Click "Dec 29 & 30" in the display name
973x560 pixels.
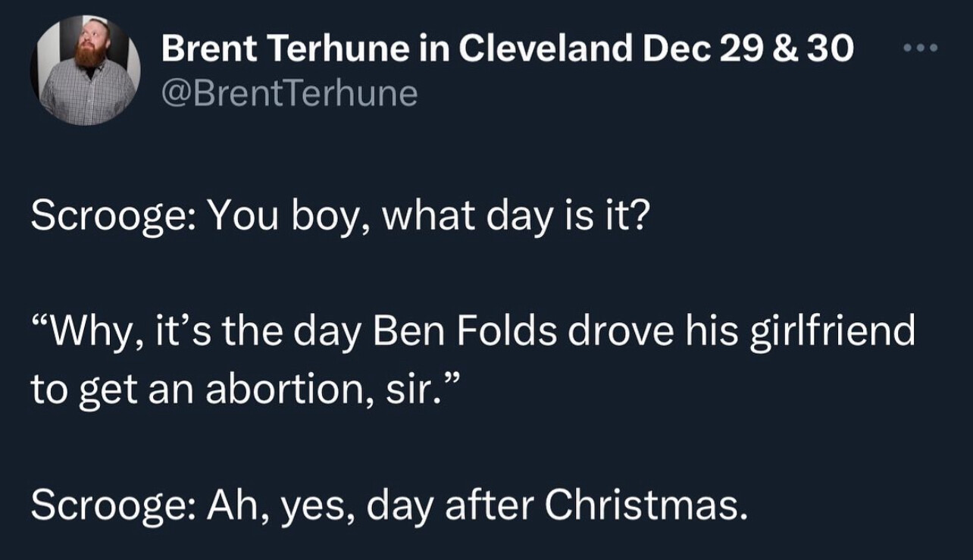pyautogui.click(x=748, y=50)
